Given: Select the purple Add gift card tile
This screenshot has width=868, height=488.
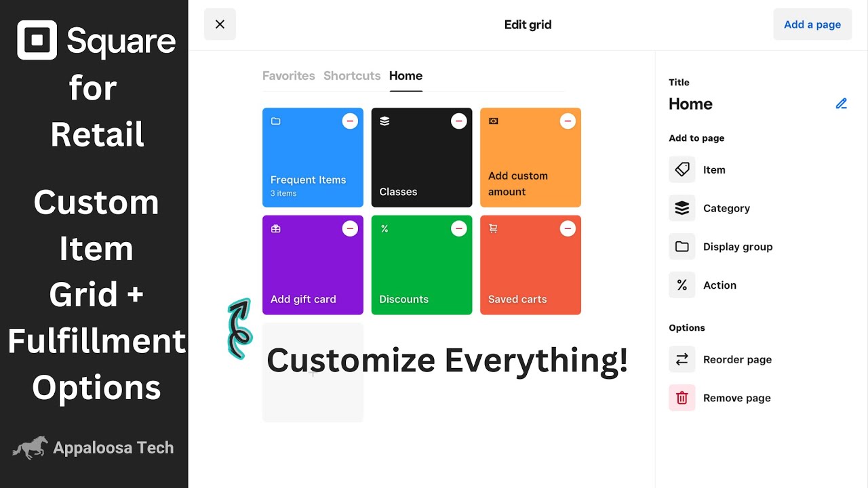Looking at the screenshot, I should point(313,265).
